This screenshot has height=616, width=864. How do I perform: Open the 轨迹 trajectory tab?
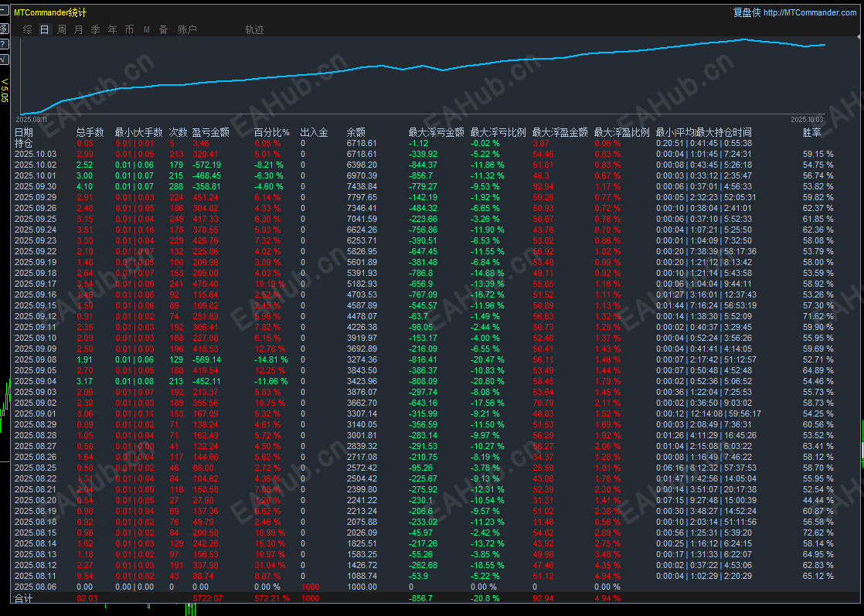254,29
